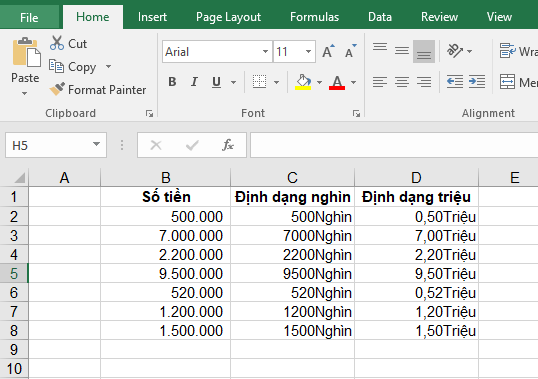Apply the cell borders icon
Image resolution: width=538 pixels, height=379 pixels.
pos(259,82)
